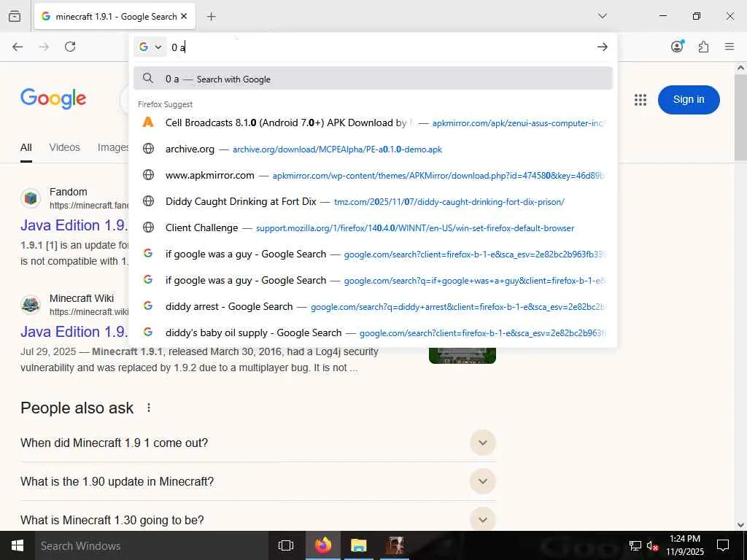Switch to the Videos search tab

point(64,147)
